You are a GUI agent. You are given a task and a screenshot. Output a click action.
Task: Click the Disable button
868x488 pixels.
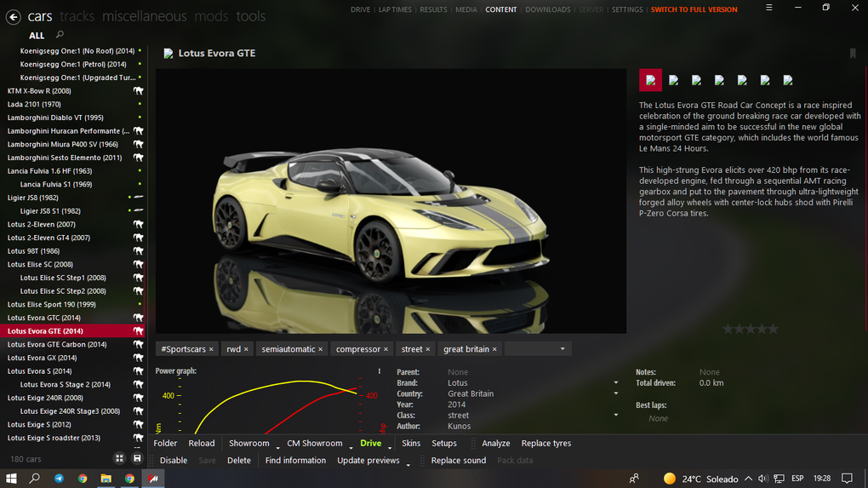(174, 460)
